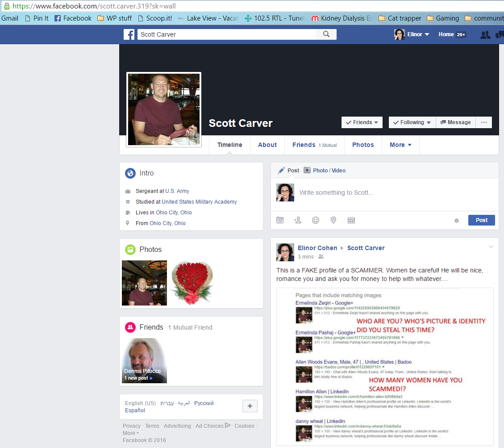Click the secure padlock icon in address bar
This screenshot has width=504, height=448.
(6, 6)
